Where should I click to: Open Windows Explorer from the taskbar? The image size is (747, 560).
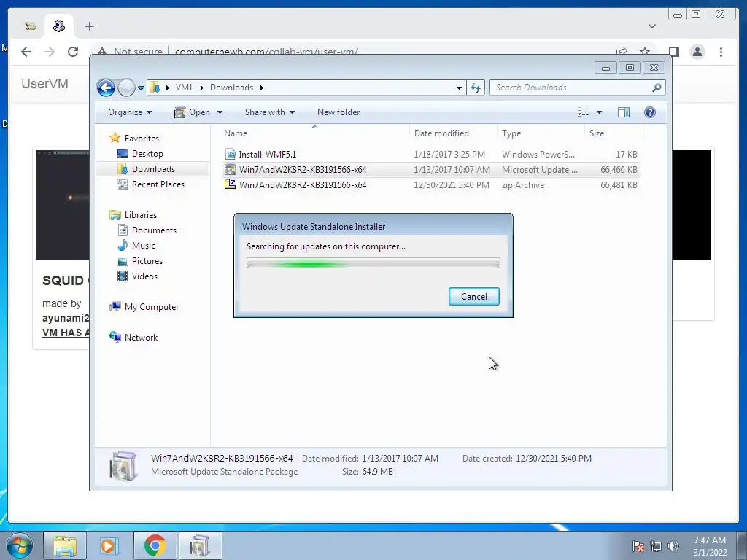tap(65, 545)
